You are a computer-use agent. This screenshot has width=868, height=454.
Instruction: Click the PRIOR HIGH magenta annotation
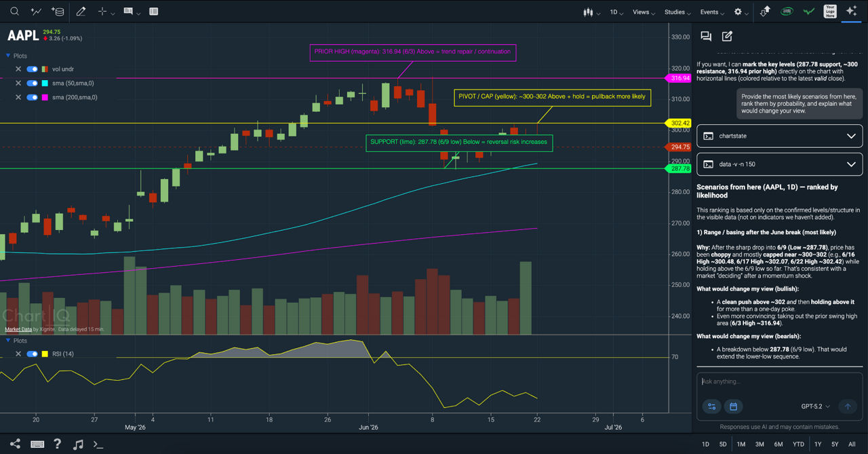coord(413,52)
